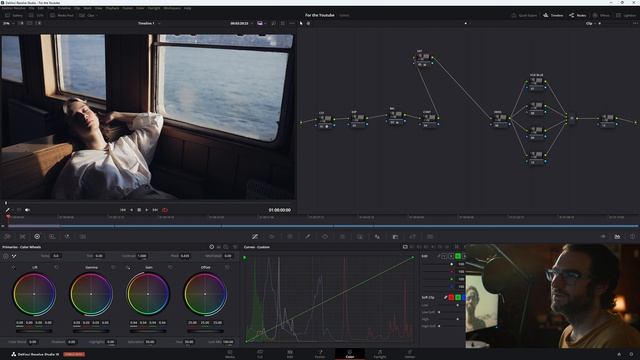This screenshot has width=640, height=360.
Task: Click Quick Export
Action: pos(524,15)
